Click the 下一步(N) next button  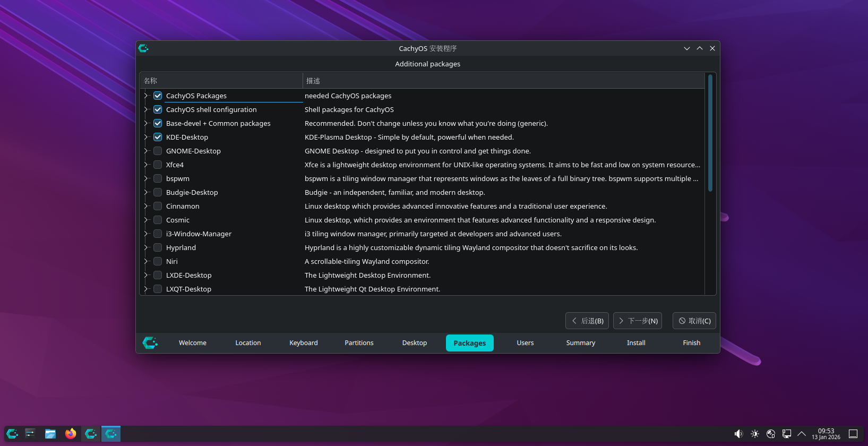pyautogui.click(x=638, y=321)
